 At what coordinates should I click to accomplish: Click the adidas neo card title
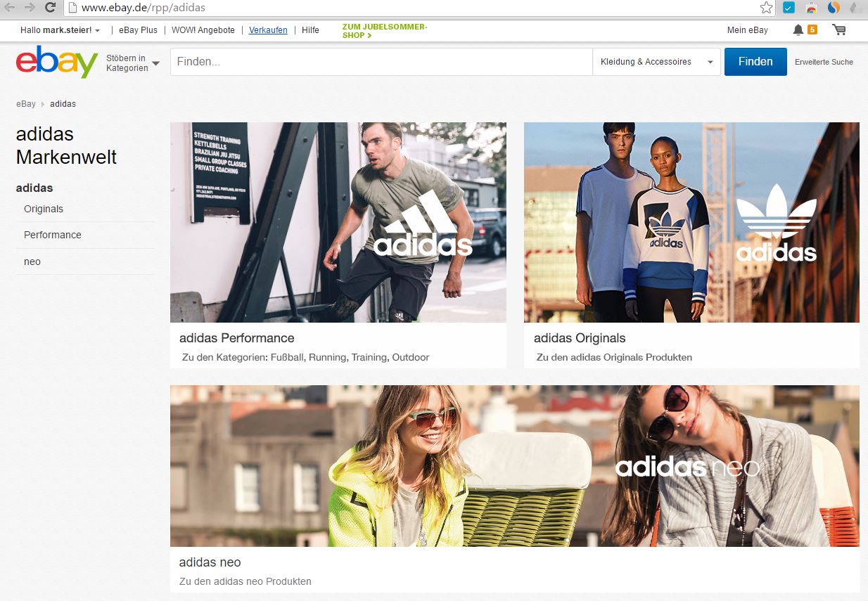click(x=210, y=562)
